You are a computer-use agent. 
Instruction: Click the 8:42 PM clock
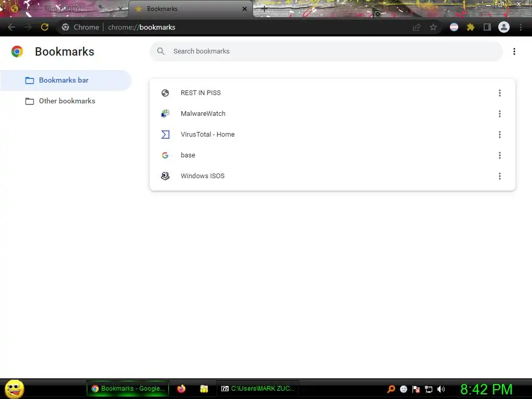pos(486,389)
